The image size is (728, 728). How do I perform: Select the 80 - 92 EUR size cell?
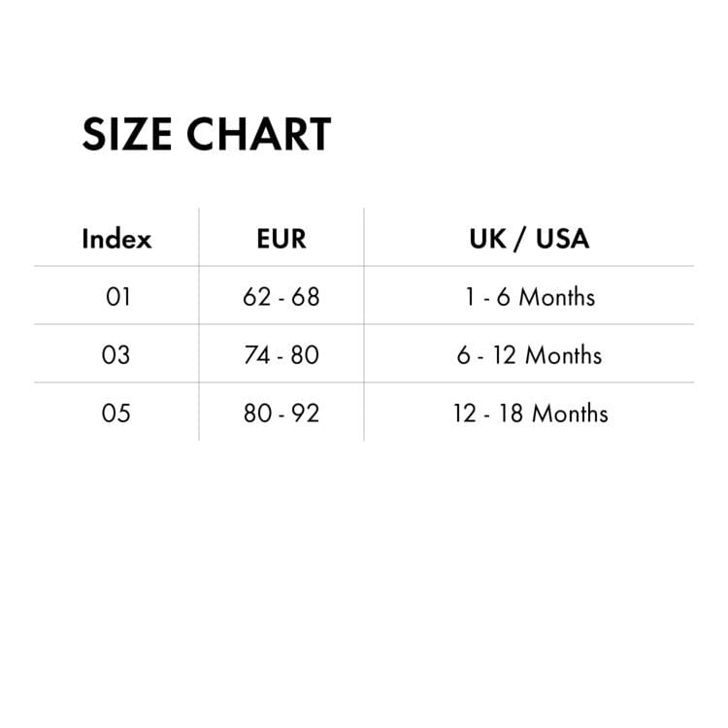tap(281, 414)
